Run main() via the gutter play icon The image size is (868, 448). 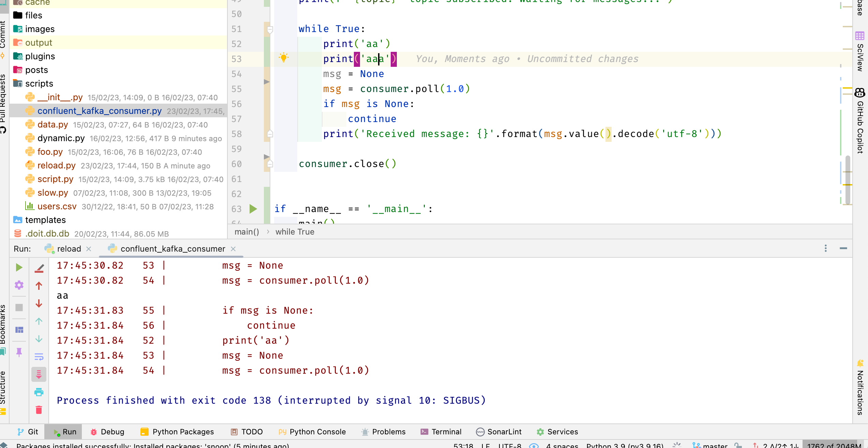coord(253,209)
